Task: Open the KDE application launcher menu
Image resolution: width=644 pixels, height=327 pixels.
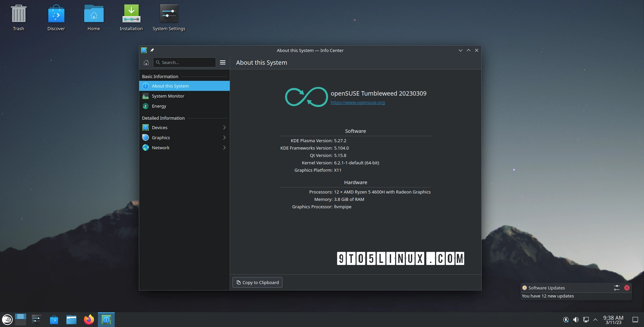Action: click(x=7, y=319)
